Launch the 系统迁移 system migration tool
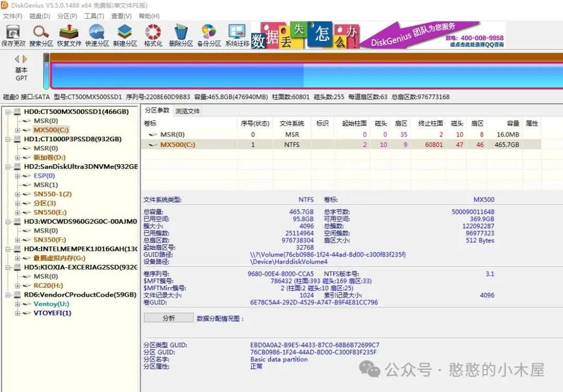 (x=237, y=35)
